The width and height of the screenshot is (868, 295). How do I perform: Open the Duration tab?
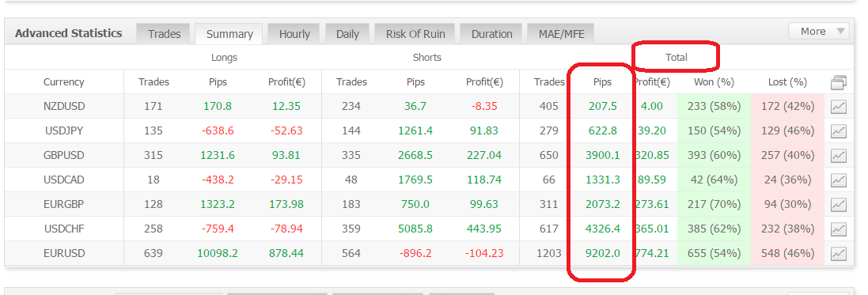pyautogui.click(x=491, y=34)
